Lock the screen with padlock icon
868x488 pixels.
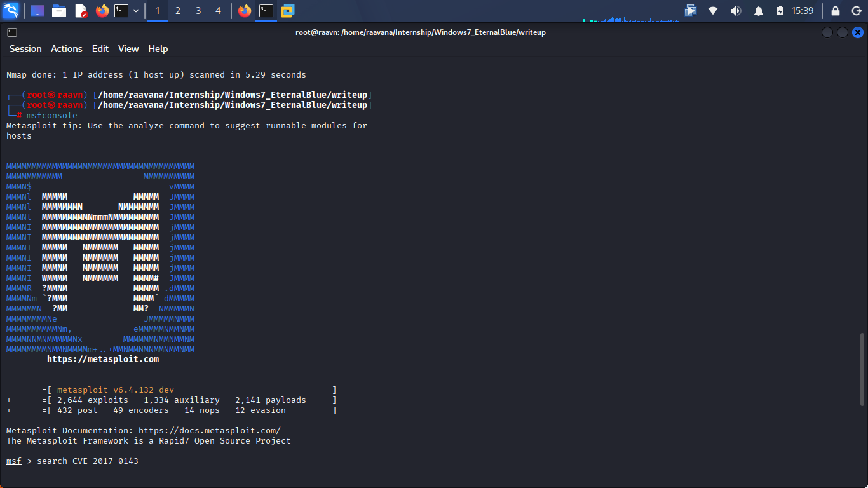coord(836,11)
